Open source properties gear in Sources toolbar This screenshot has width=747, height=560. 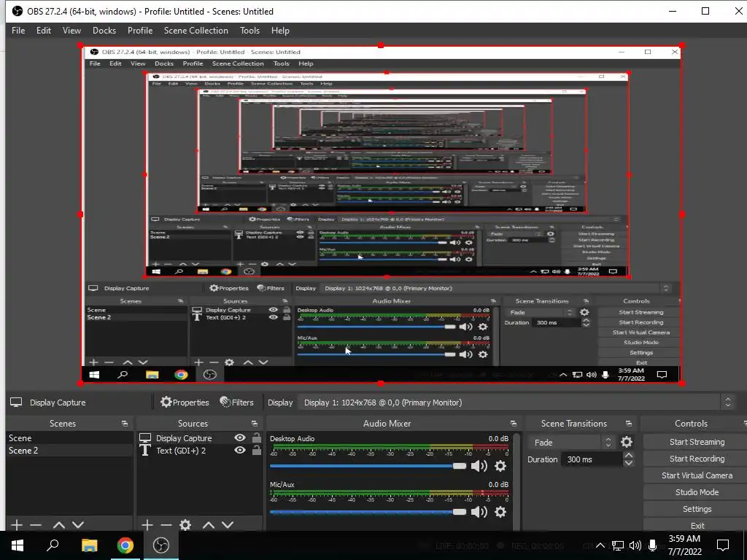click(x=185, y=525)
